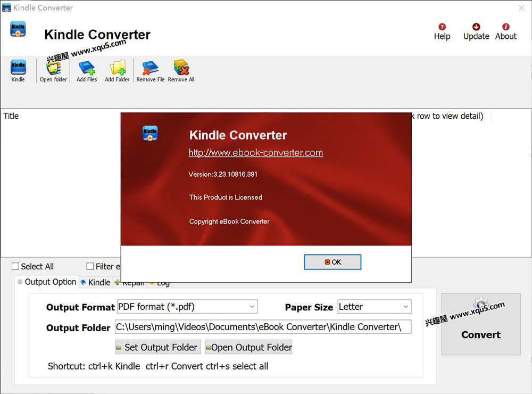
Task: Click the Kindle logo in About dialog
Action: [150, 134]
